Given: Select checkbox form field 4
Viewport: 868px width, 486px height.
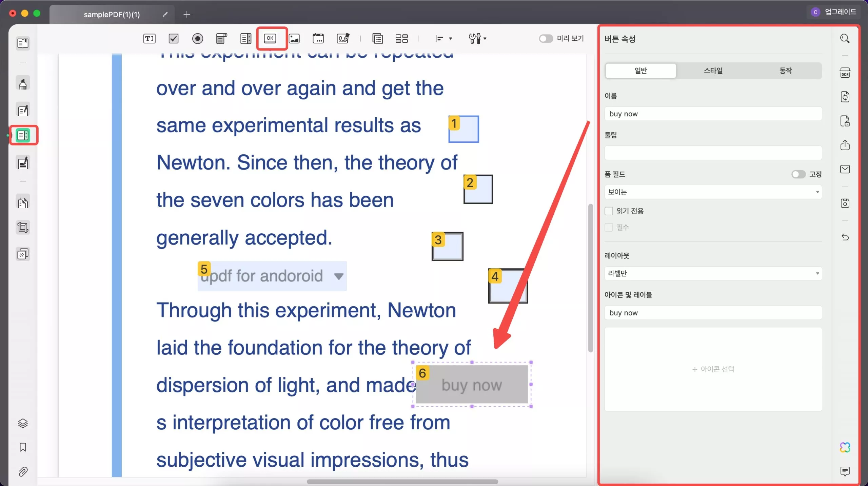Looking at the screenshot, I should (508, 286).
